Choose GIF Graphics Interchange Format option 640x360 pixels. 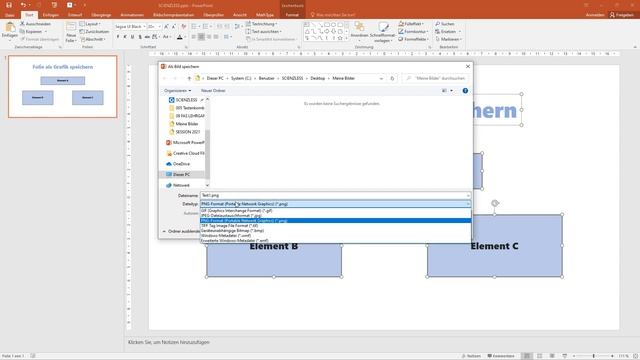[335, 211]
